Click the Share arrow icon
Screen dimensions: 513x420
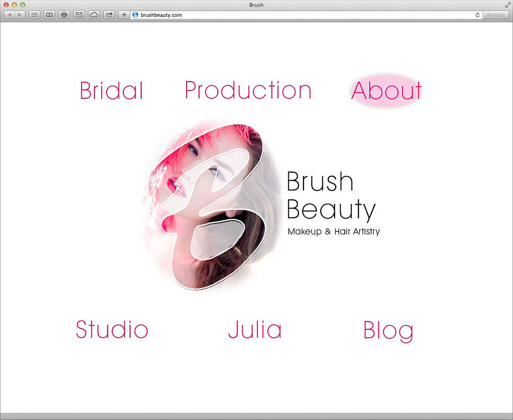109,15
